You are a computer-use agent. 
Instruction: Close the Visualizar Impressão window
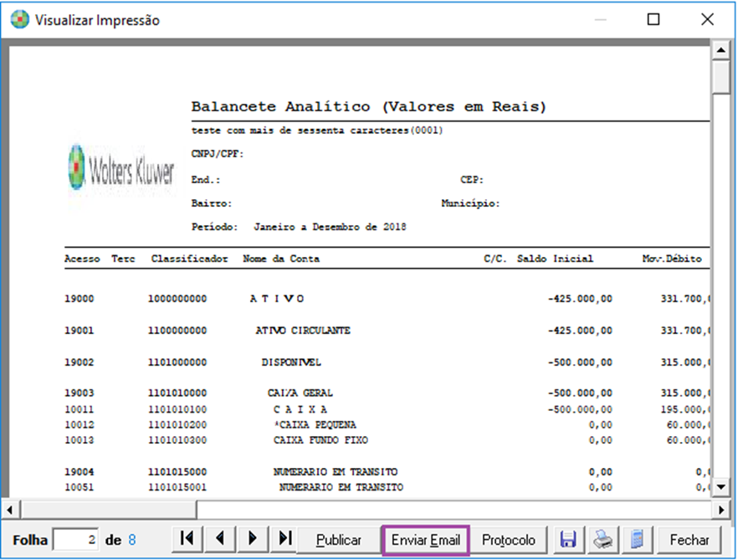(x=707, y=19)
